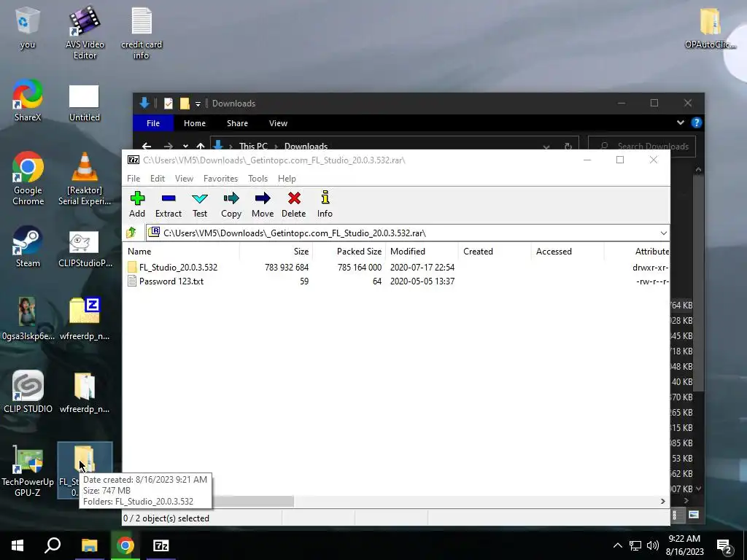747x560 pixels.
Task: Select the FL_Studio_20.0.3.532 folder row
Action: click(396, 267)
